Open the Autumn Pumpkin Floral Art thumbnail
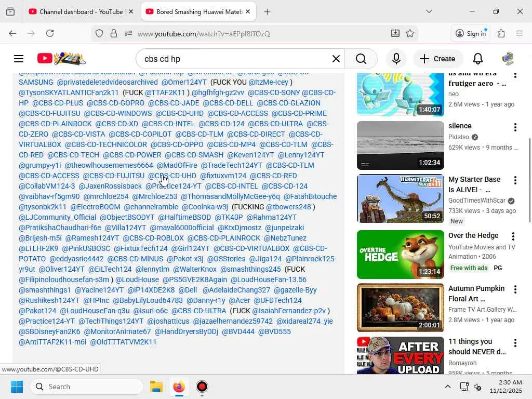Viewport: 532px width, 399px height. point(401,308)
